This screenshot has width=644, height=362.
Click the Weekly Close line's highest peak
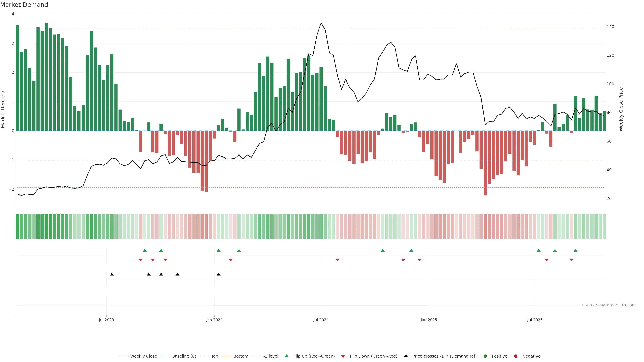click(321, 23)
